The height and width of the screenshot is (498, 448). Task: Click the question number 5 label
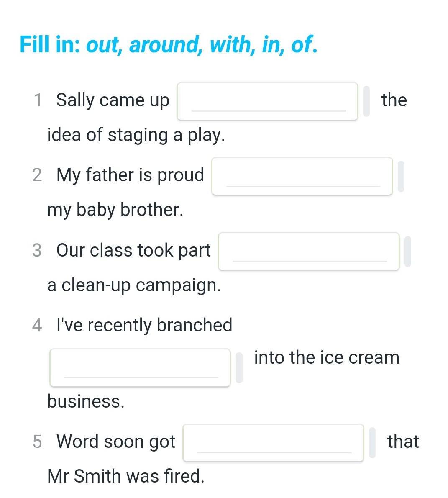click(x=37, y=442)
